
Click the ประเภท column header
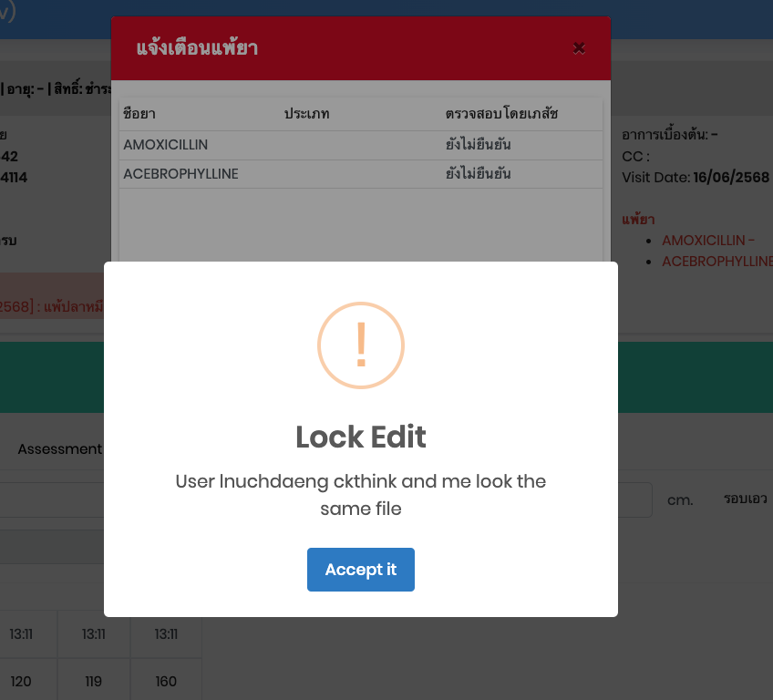[306, 114]
